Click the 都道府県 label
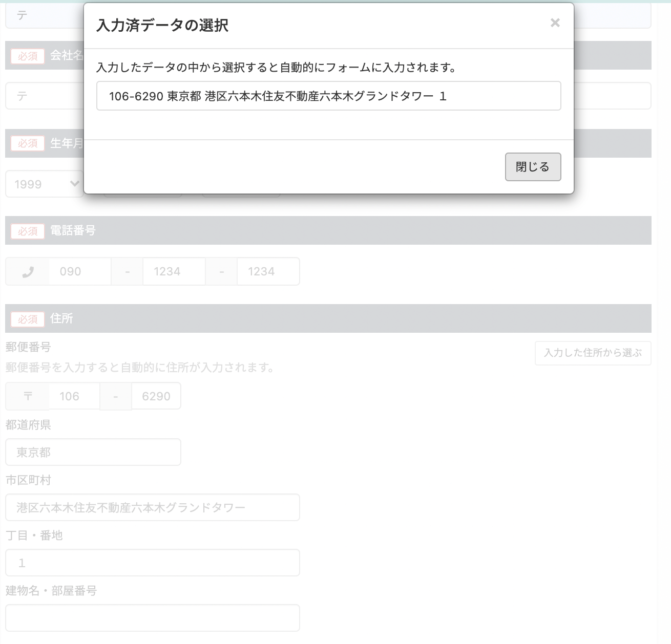Screen dimensions: 671x644 pos(28,425)
